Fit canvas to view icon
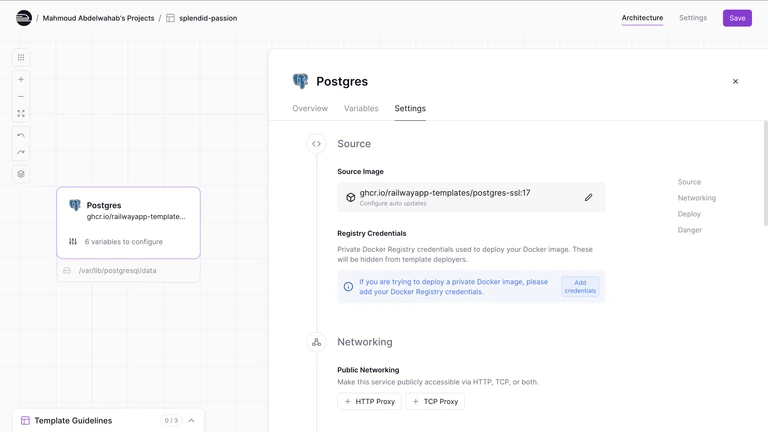768x432 pixels. pos(21,114)
